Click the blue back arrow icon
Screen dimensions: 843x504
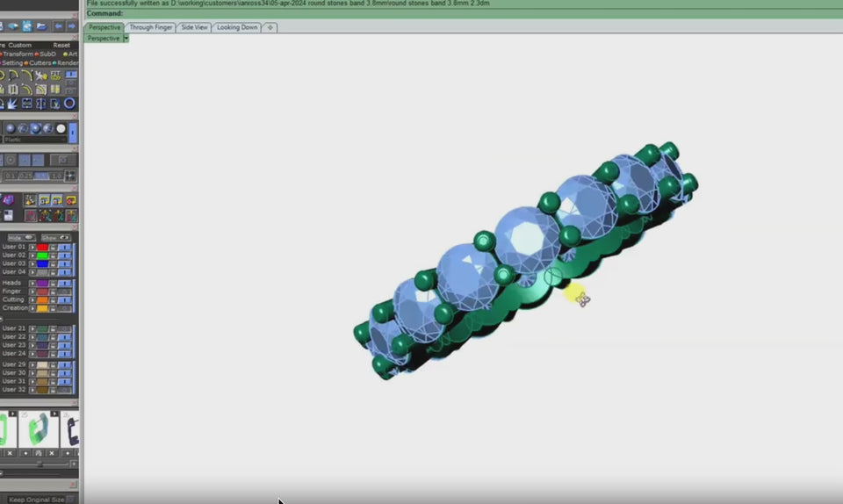pos(57,26)
